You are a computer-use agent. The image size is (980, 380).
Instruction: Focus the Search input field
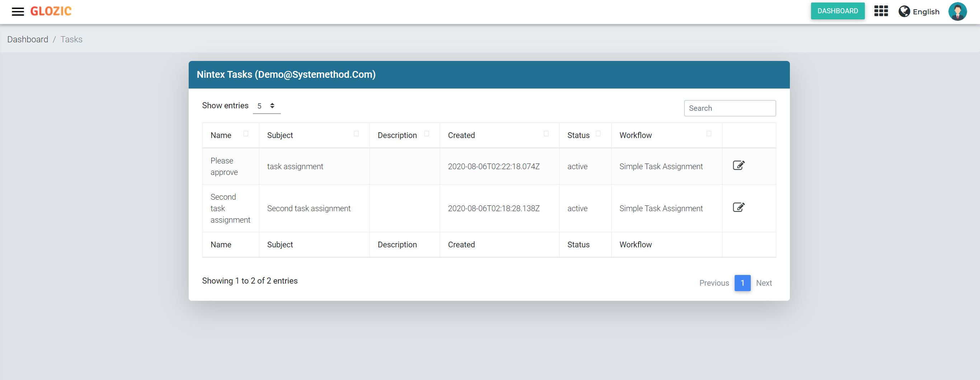point(730,108)
